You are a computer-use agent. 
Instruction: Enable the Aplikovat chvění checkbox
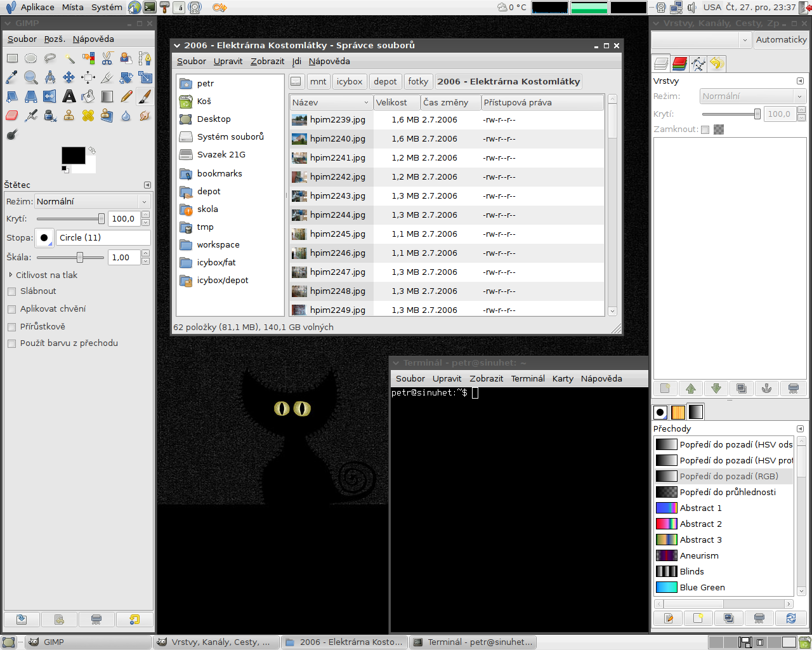coord(11,309)
